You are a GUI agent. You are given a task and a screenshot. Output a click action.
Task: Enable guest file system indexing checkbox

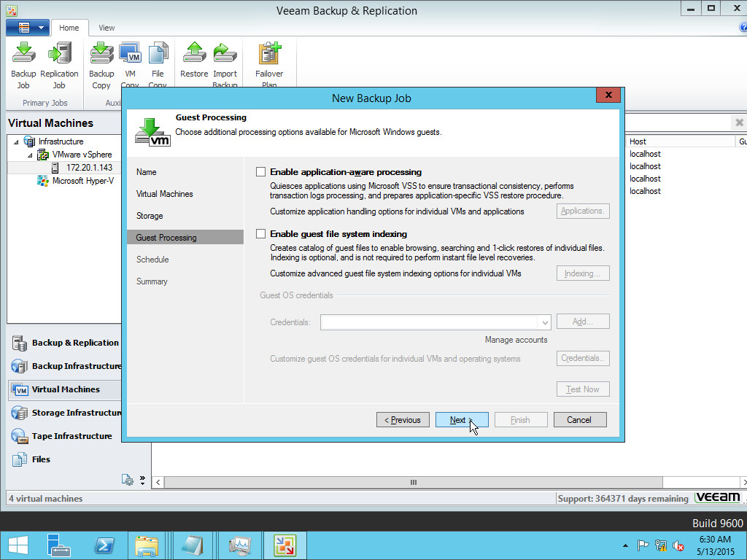[x=260, y=234]
